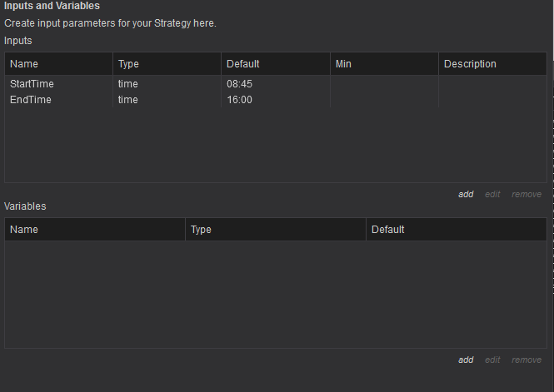The image size is (554, 392).
Task: Click the Inputs 'add' link
Action: point(465,194)
